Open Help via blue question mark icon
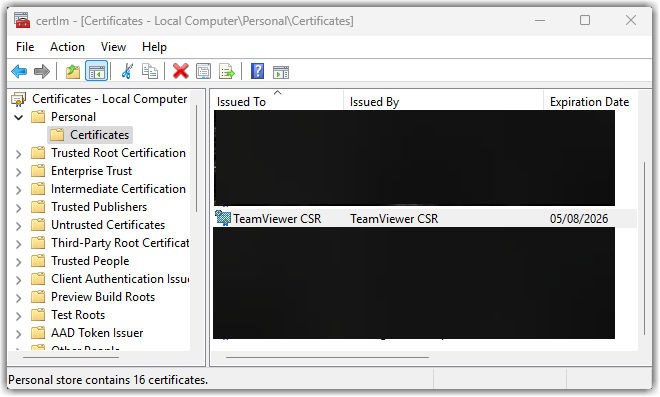Screen dimensions: 660x397 [x=257, y=71]
